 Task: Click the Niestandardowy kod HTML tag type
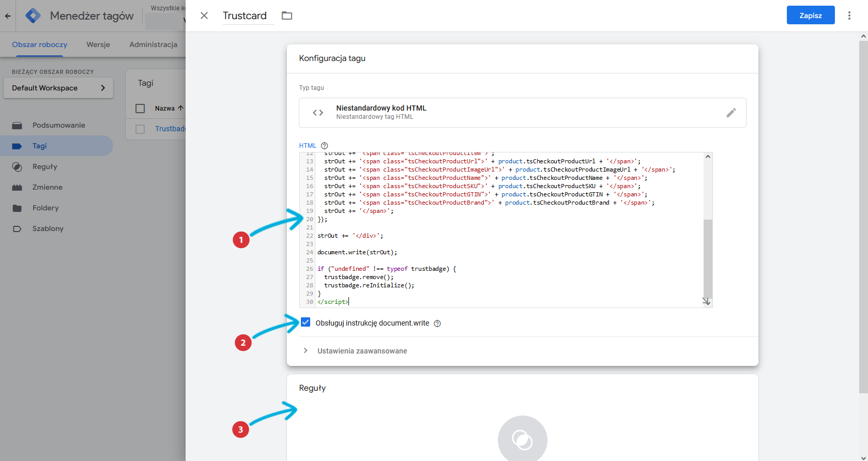click(523, 113)
